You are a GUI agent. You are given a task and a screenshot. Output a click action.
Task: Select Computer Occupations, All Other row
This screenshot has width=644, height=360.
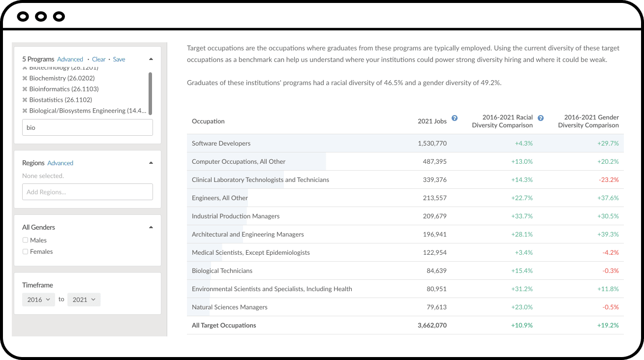[405, 161]
